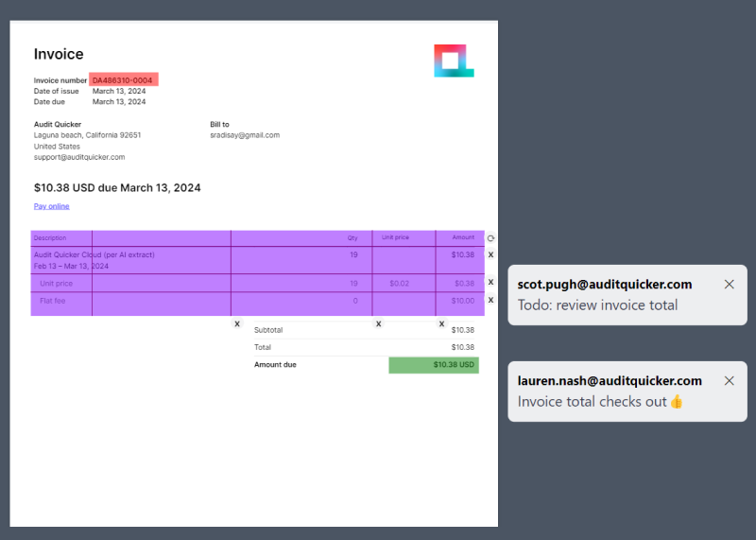Remove column divider below Description column

237,323
